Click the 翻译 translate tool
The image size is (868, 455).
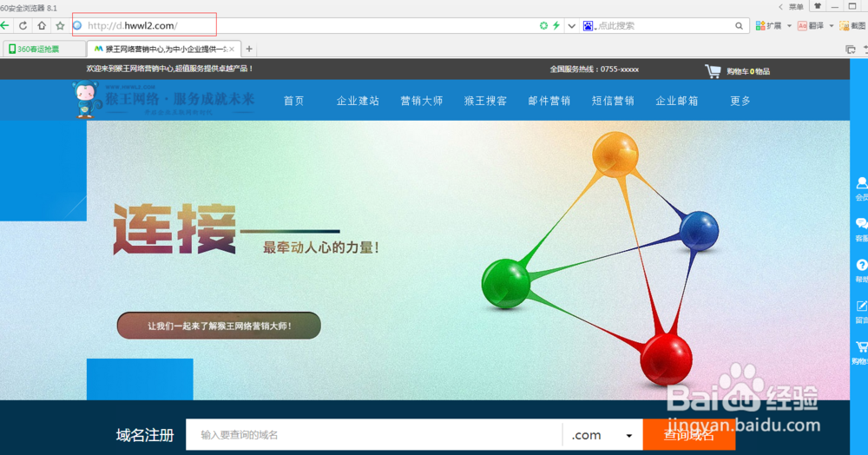(x=811, y=25)
